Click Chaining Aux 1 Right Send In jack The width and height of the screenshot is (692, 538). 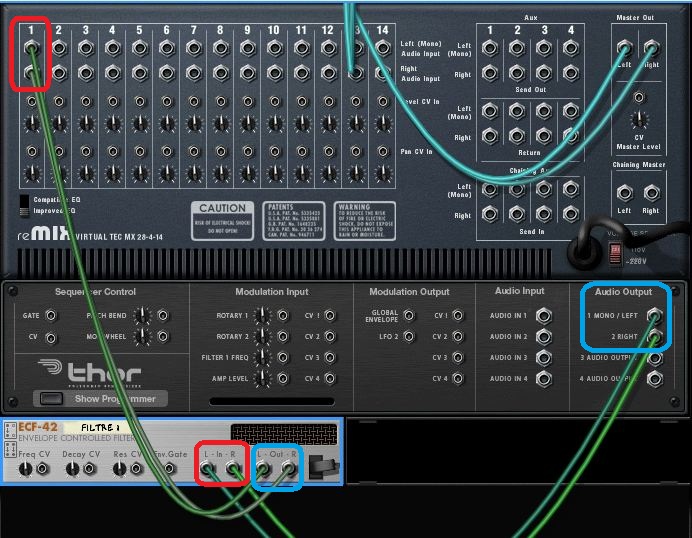(490, 214)
